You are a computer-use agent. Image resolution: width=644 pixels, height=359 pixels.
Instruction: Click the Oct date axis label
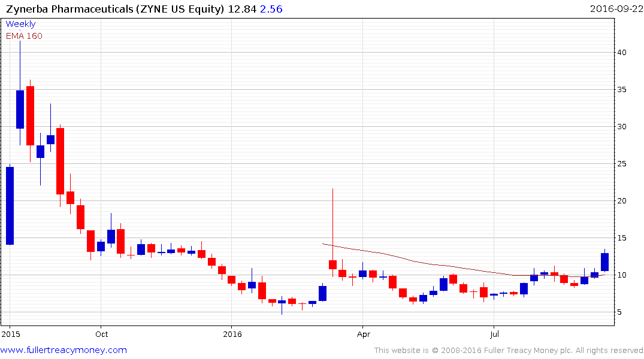101,334
